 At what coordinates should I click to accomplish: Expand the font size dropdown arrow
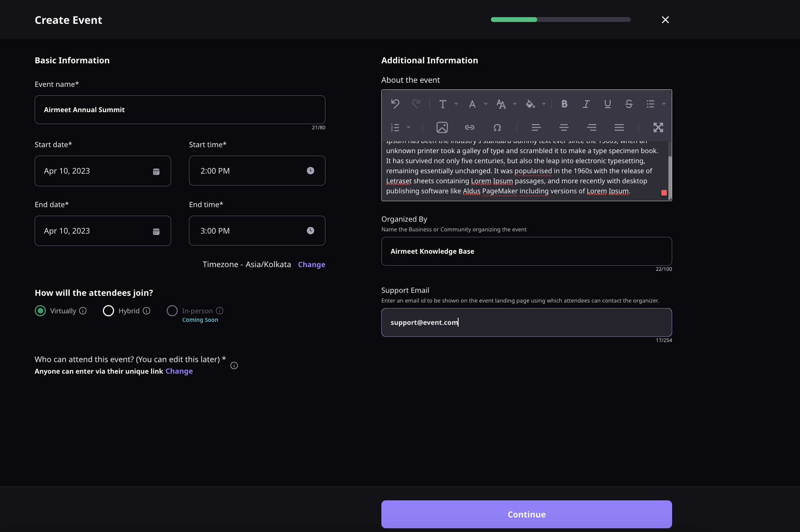(x=515, y=104)
